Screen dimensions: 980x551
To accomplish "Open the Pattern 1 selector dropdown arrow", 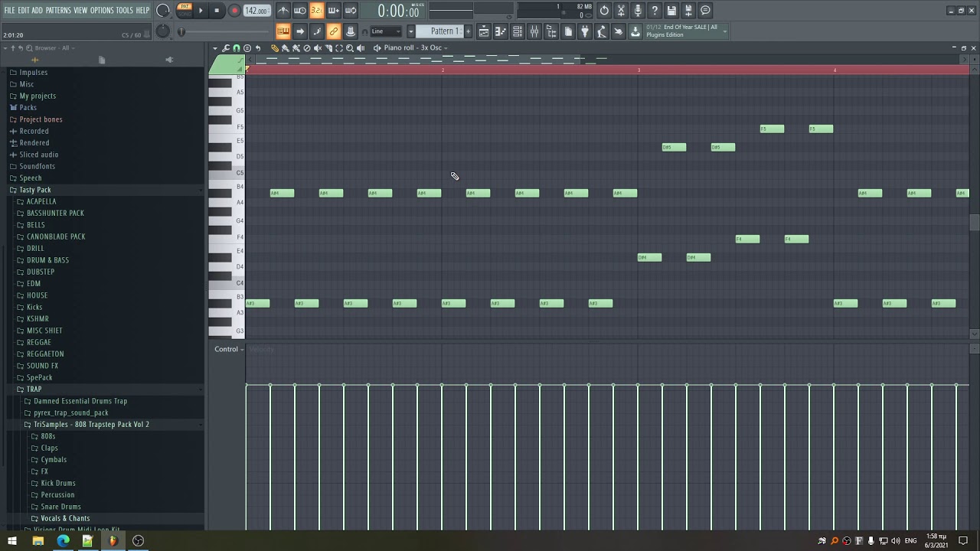I will pyautogui.click(x=410, y=31).
